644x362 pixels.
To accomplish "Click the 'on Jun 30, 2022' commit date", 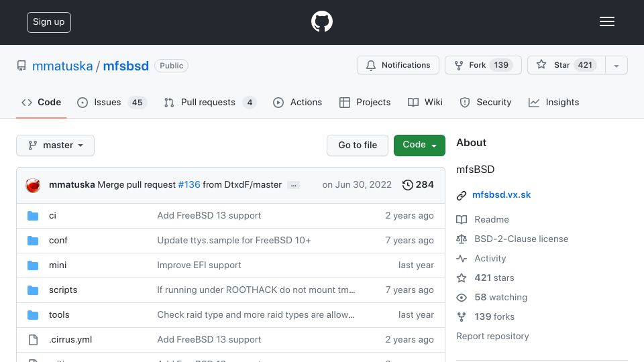I will click(x=357, y=185).
